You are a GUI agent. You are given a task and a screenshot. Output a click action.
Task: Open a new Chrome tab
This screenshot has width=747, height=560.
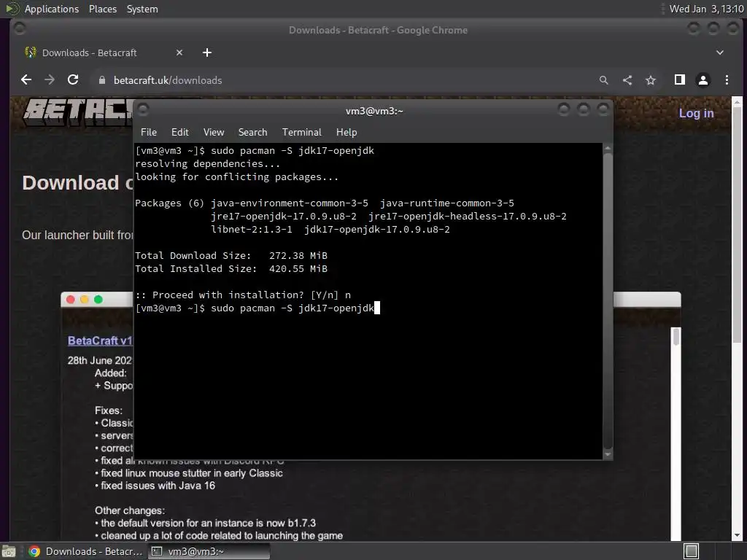point(206,52)
